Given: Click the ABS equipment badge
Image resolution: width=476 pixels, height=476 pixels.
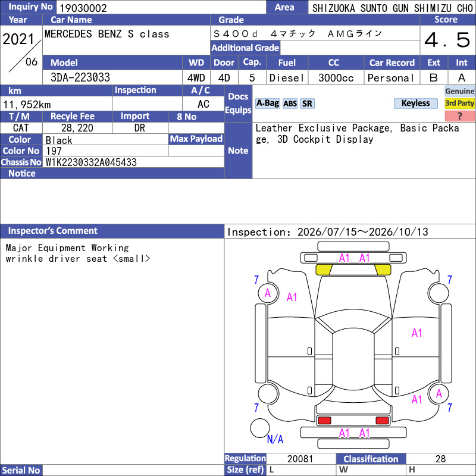Looking at the screenshot, I should 290,104.
